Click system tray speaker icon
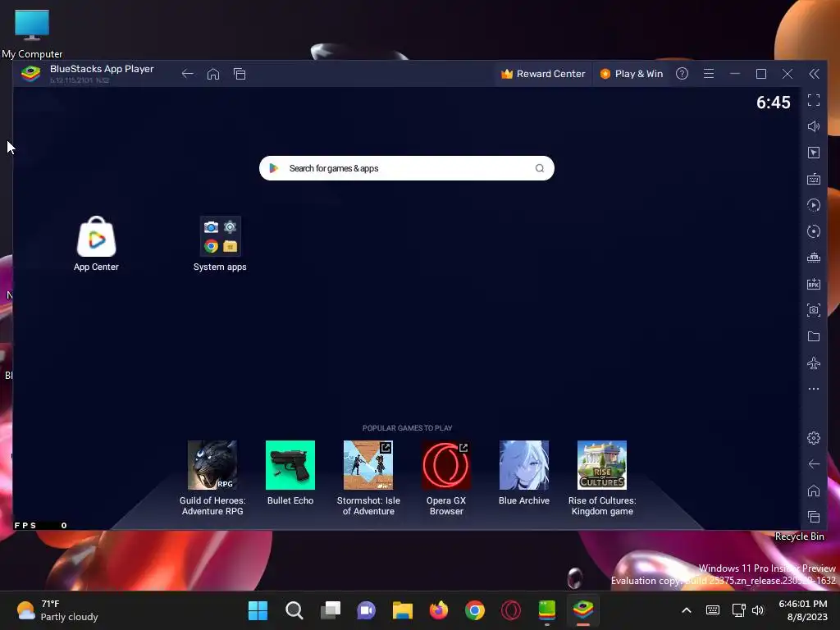The height and width of the screenshot is (630, 840). click(757, 610)
